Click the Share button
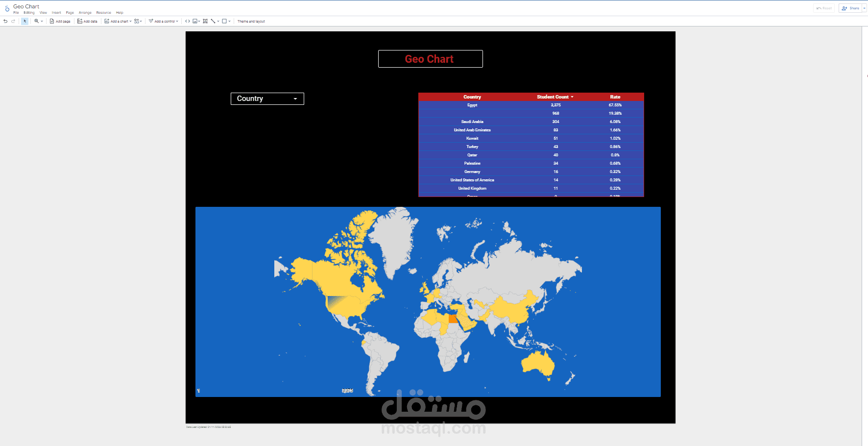This screenshot has height=446, width=868. pyautogui.click(x=850, y=8)
